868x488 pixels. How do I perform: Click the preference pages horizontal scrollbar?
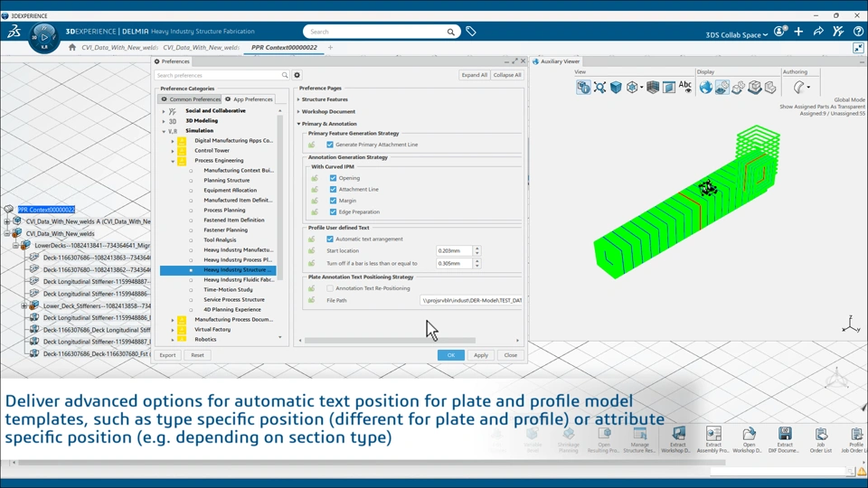[391, 341]
